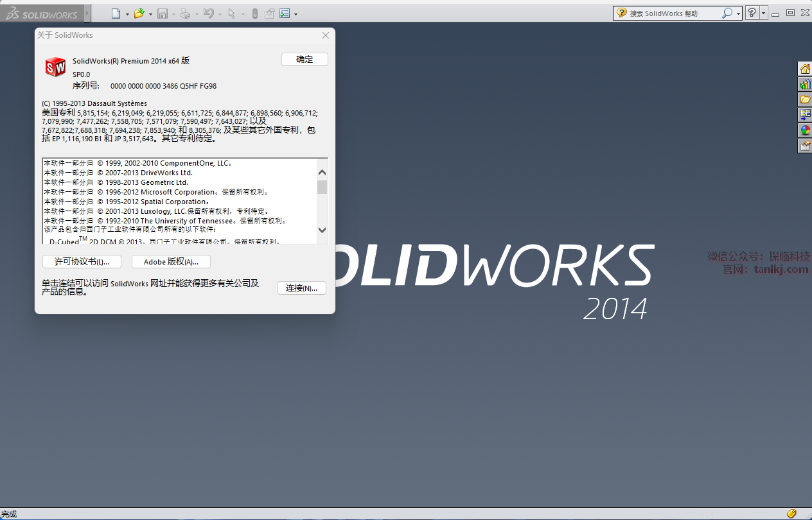This screenshot has width=812, height=520.
Task: Expand the Help button dropdown arrow
Action: click(x=763, y=13)
